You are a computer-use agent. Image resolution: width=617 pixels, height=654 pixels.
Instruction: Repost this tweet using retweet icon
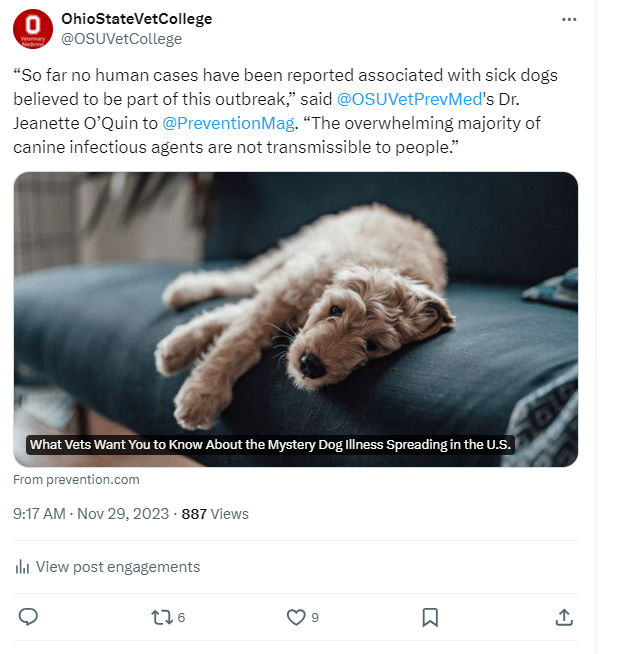pyautogui.click(x=161, y=617)
